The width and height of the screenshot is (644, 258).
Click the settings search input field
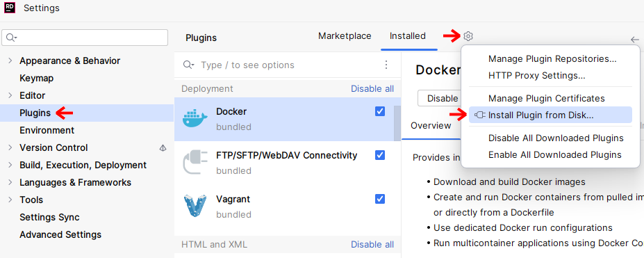(85, 38)
